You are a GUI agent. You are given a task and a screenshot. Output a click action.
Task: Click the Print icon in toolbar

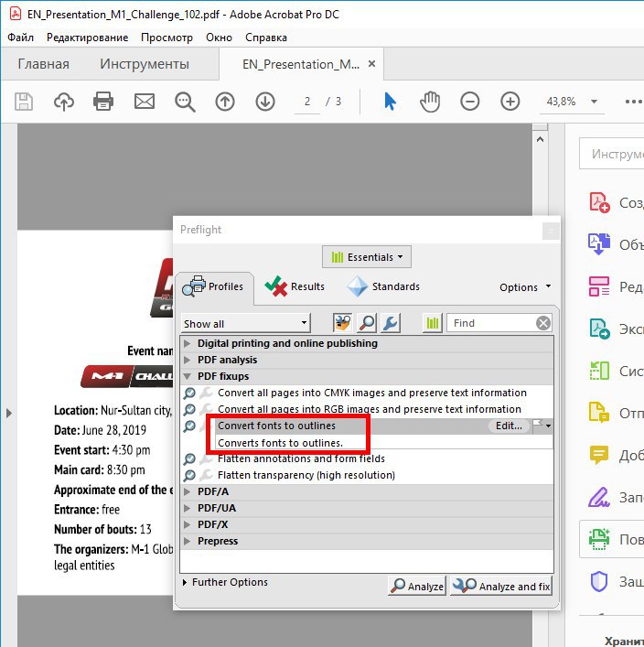tap(103, 102)
